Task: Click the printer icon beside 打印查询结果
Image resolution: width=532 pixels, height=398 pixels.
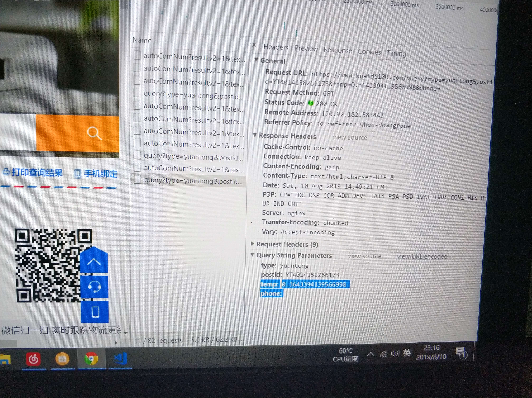Action: [6, 172]
